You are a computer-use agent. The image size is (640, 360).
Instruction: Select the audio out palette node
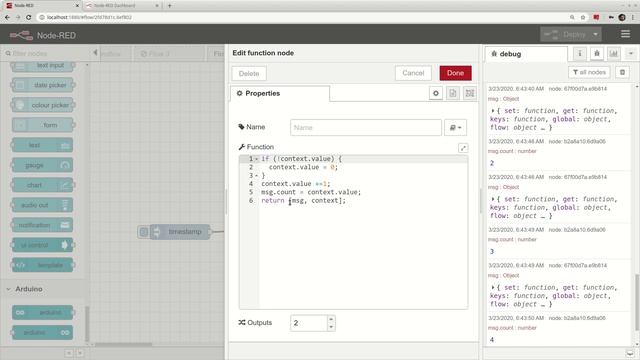[x=42, y=205]
